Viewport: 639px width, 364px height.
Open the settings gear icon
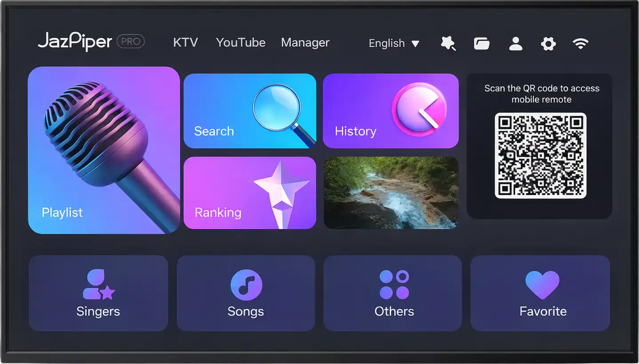coord(548,43)
